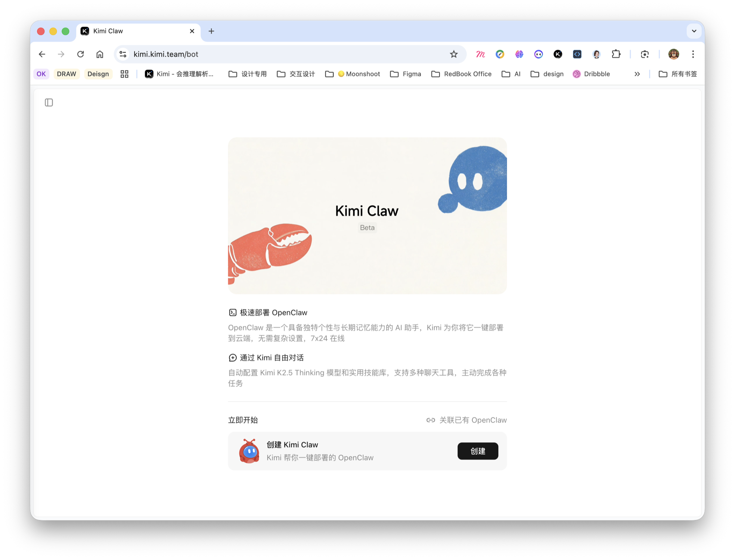The width and height of the screenshot is (735, 560).
Task: Bookmark page with star icon
Action: (x=453, y=54)
